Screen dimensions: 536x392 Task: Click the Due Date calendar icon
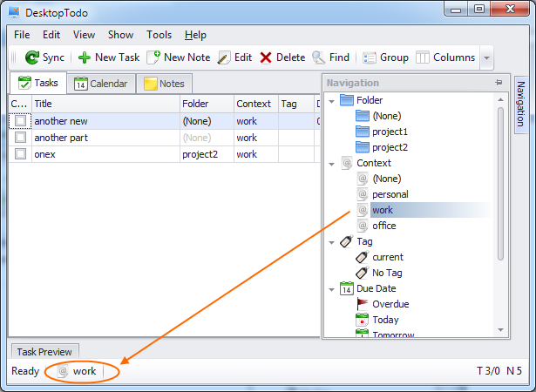tap(347, 288)
